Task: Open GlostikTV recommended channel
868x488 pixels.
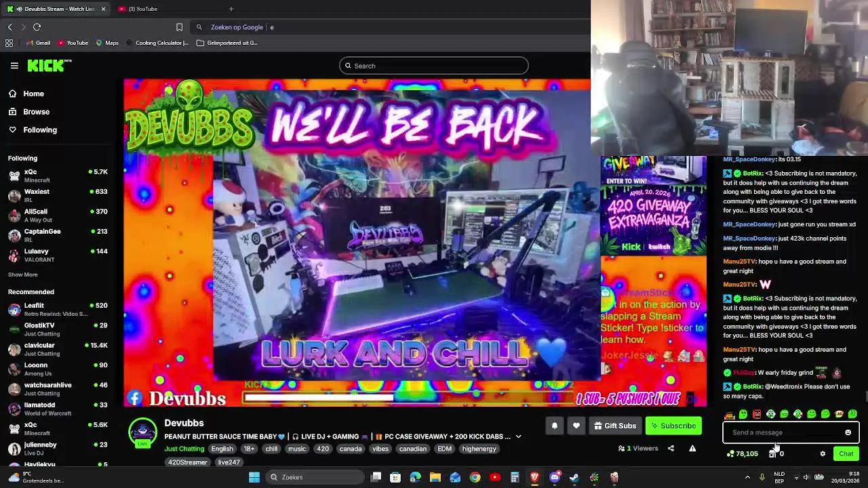Action: pyautogui.click(x=58, y=329)
